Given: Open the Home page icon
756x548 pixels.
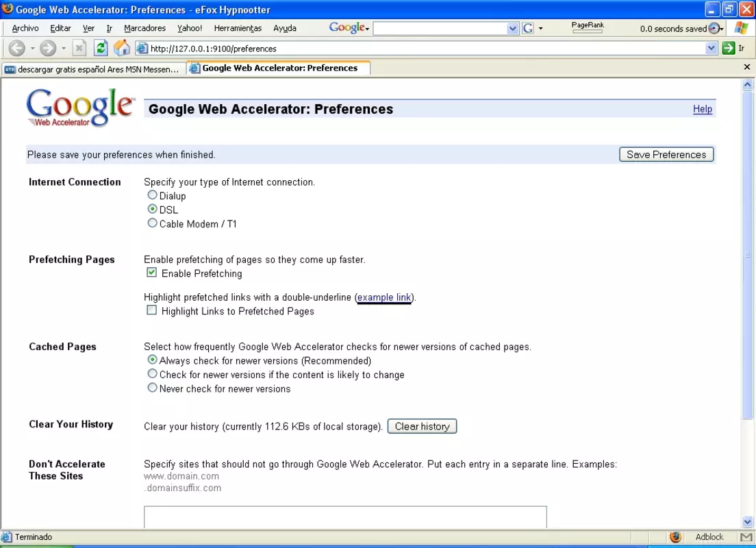Looking at the screenshot, I should 121,48.
